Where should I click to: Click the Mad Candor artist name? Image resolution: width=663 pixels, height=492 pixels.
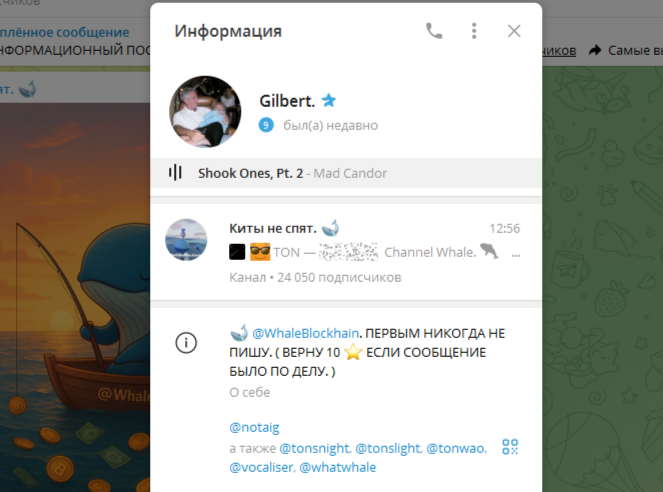350,173
